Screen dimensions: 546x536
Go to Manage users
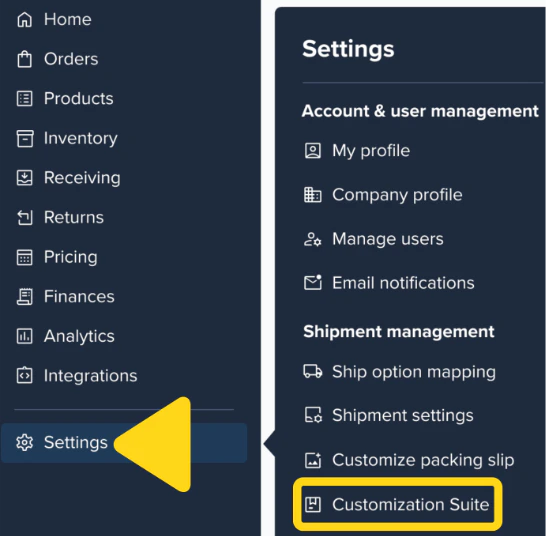[388, 239]
